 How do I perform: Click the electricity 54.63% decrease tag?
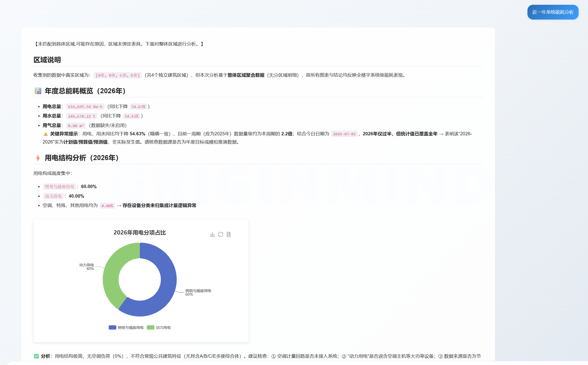pos(138,107)
